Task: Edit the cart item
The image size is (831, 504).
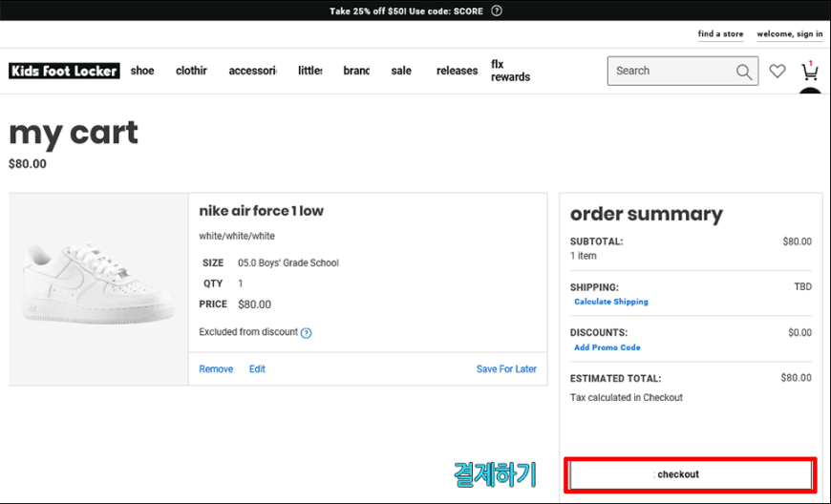Action: pyautogui.click(x=257, y=369)
